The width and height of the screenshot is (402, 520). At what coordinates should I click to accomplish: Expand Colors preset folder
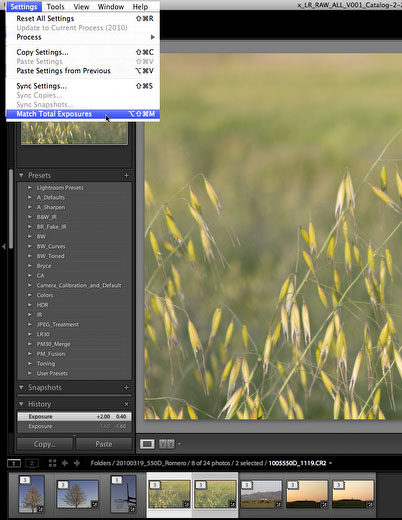coord(30,295)
